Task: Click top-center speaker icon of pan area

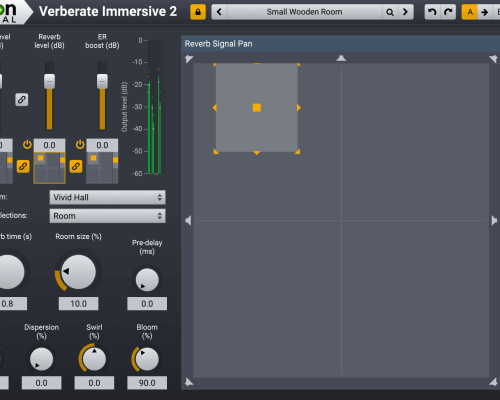Action: click(341, 58)
